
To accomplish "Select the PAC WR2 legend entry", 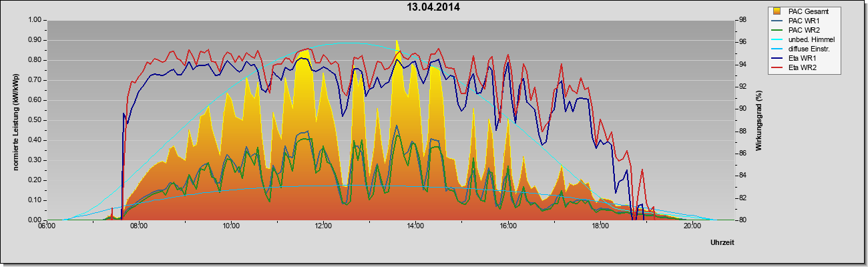I will (803, 30).
